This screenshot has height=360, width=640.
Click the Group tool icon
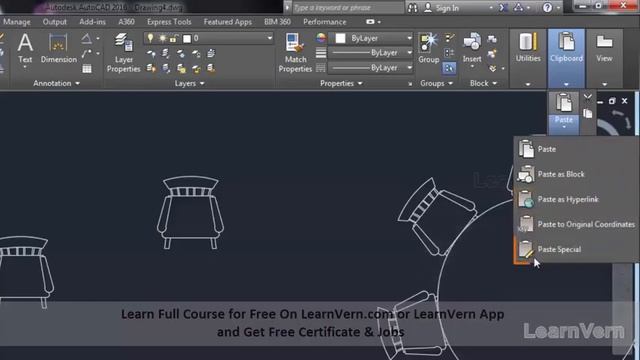pos(428,43)
